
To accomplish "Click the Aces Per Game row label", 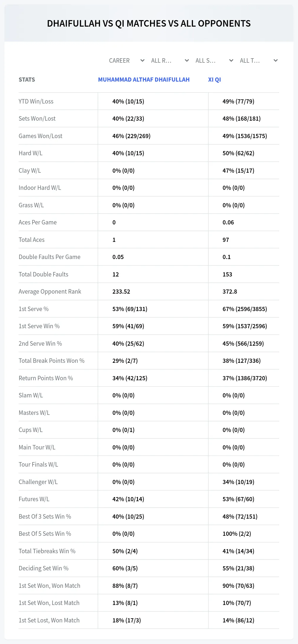I will (x=38, y=222).
